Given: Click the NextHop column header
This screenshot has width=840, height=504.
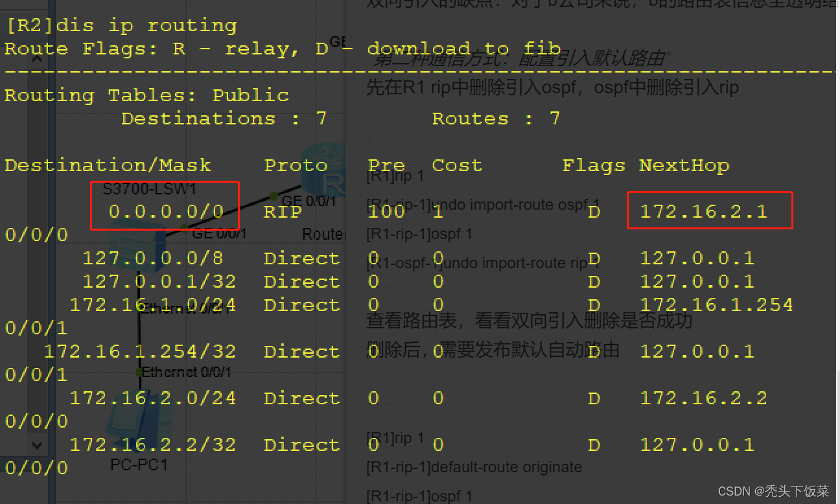Looking at the screenshot, I should [x=684, y=165].
